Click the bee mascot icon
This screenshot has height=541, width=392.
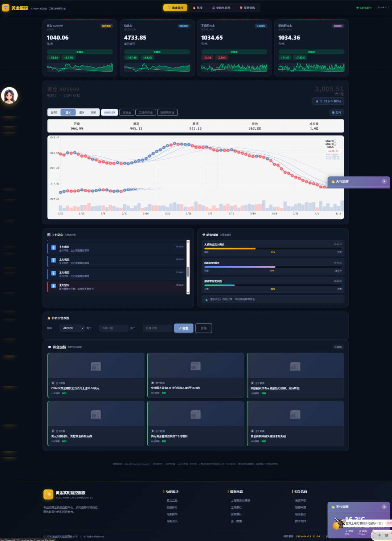(340, 524)
